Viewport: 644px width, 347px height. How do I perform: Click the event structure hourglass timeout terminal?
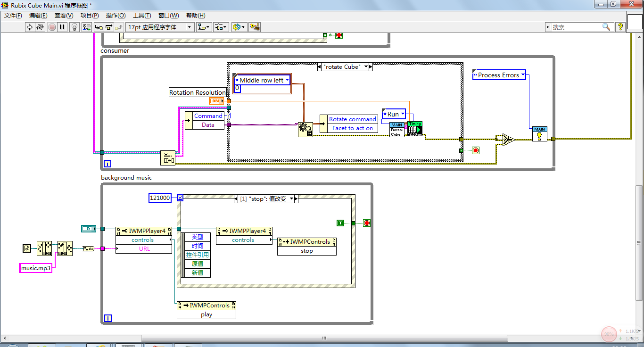pyautogui.click(x=180, y=198)
